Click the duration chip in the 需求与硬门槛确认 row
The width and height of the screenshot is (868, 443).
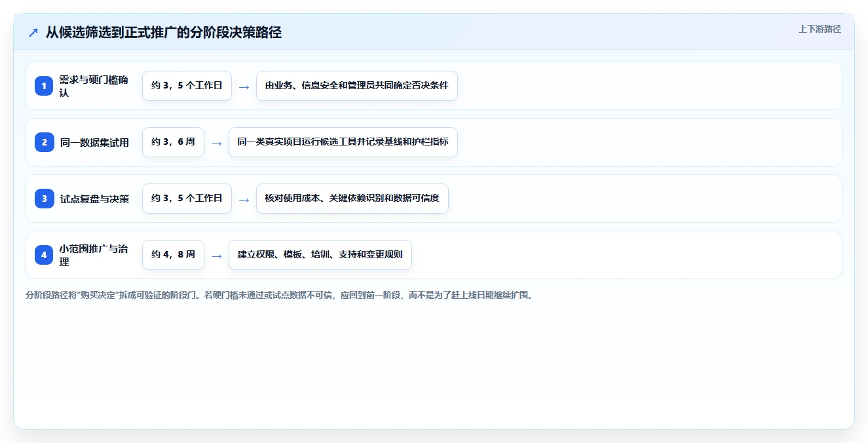point(187,86)
